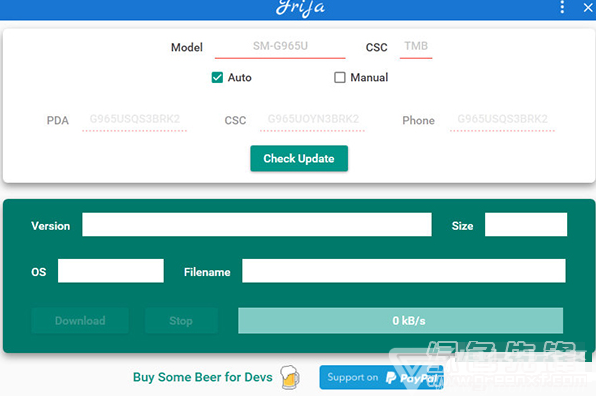The image size is (596, 401).
Task: Select the Phone version field
Action: pyautogui.click(x=502, y=119)
